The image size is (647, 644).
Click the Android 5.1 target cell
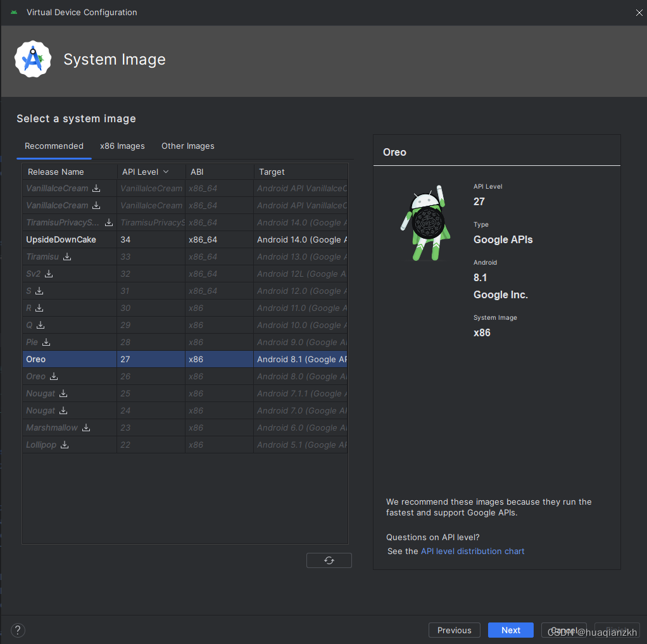[x=301, y=445]
